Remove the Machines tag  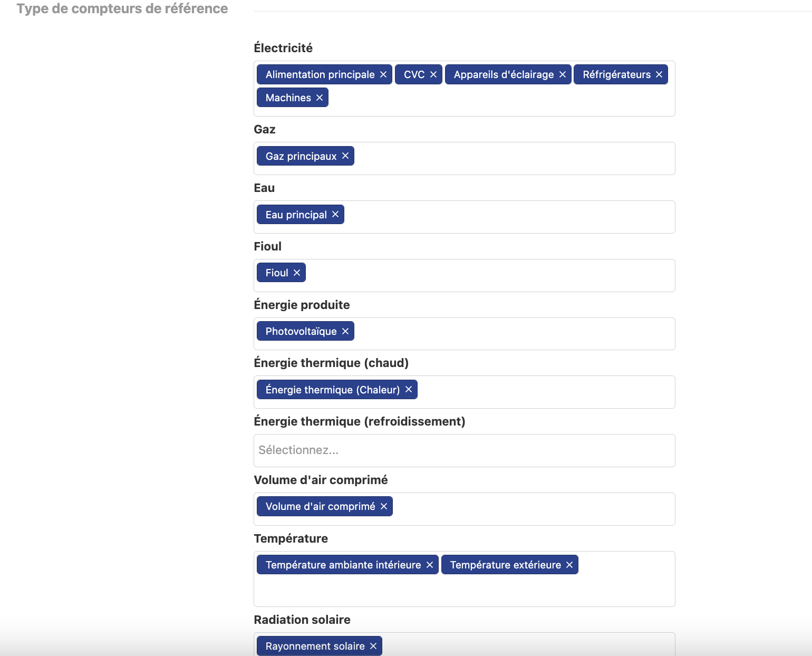click(x=320, y=98)
